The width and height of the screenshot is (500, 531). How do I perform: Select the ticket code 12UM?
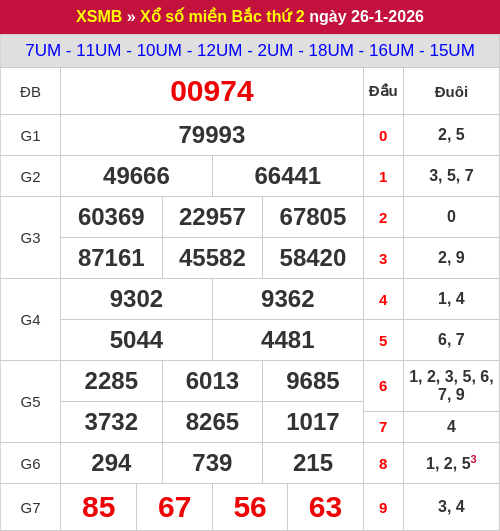(220, 50)
